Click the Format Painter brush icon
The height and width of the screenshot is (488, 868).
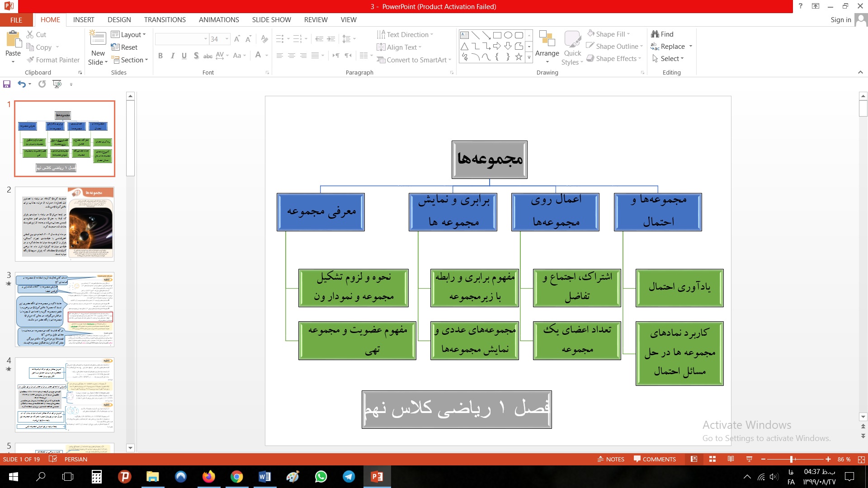point(30,60)
